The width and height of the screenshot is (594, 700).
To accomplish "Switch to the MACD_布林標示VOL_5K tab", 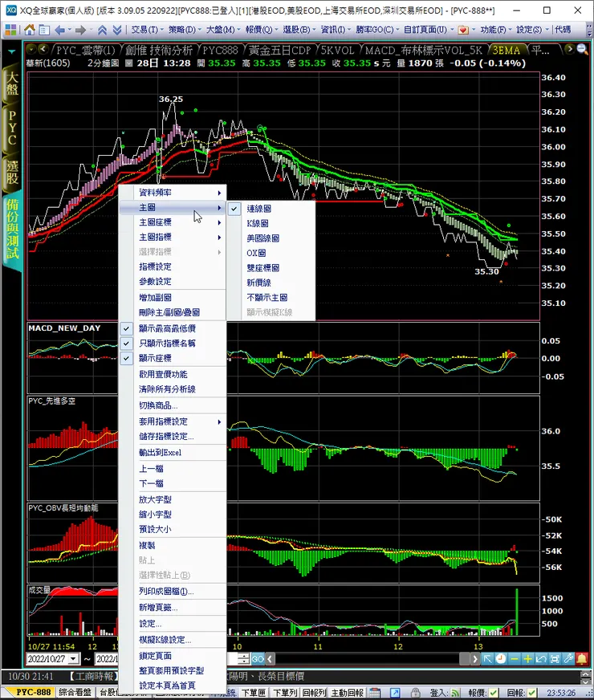I will 423,50.
